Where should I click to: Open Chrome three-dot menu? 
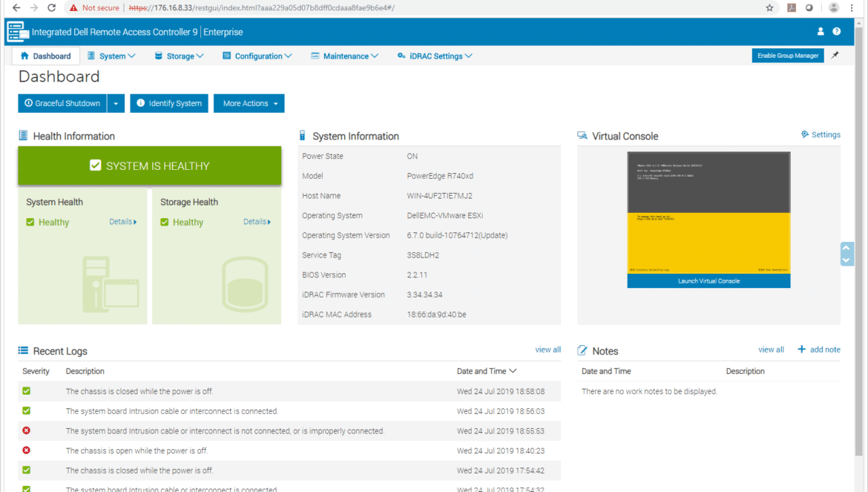coord(852,7)
